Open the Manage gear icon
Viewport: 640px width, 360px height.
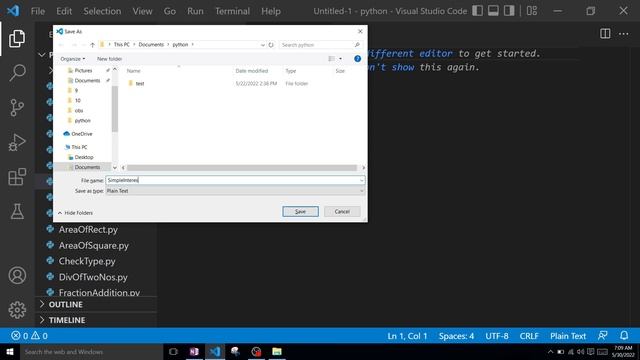coord(17,310)
